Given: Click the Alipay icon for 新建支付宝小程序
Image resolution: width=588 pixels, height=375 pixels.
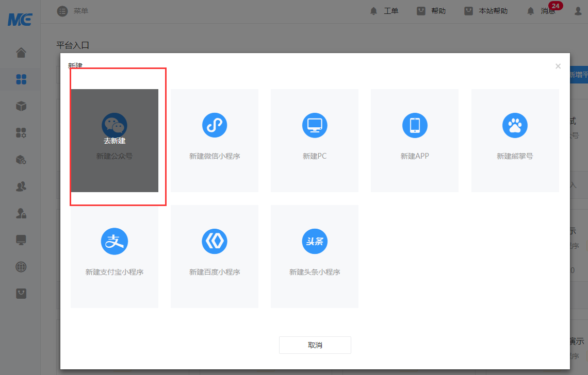Looking at the screenshot, I should click(115, 241).
